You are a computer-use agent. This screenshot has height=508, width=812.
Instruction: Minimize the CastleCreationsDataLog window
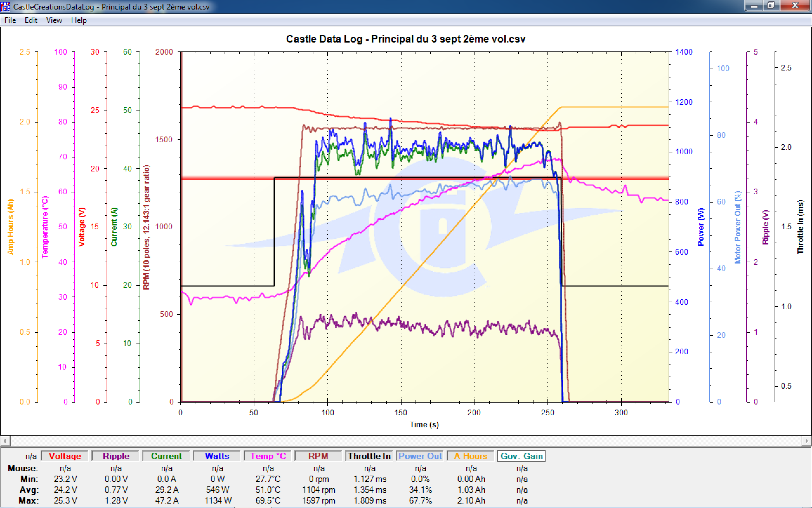(x=754, y=6)
